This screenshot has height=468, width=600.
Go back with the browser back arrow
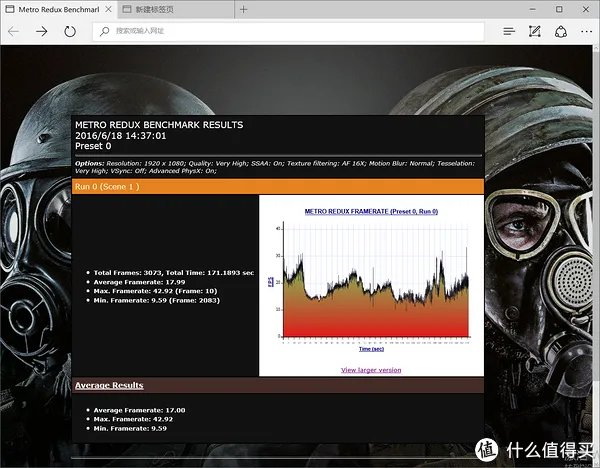click(x=13, y=31)
